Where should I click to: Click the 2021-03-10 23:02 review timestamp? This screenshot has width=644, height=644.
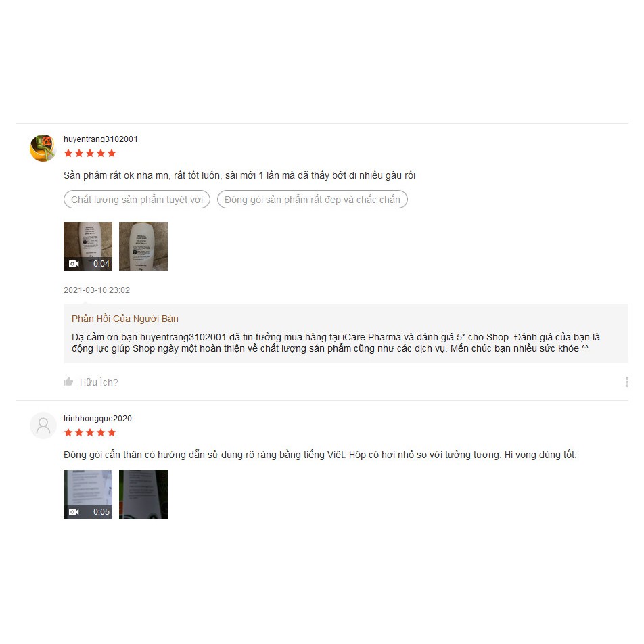(x=97, y=290)
